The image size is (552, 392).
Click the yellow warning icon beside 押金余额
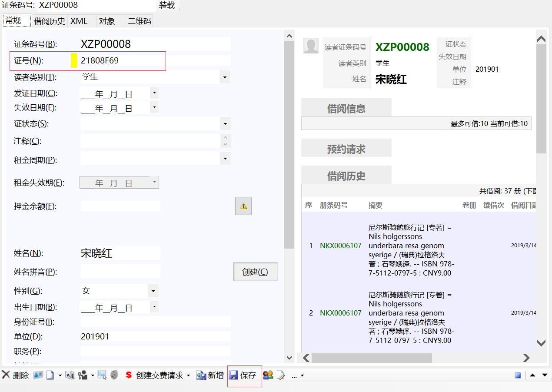[243, 206]
